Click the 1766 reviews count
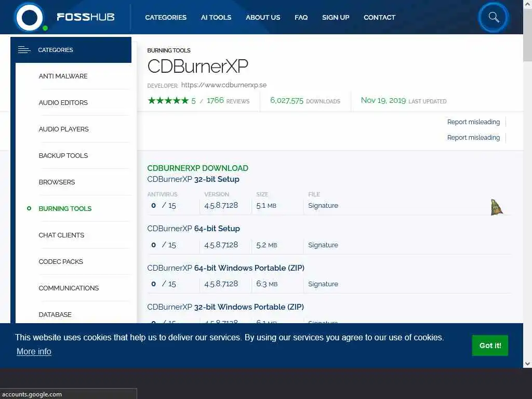 (x=215, y=100)
